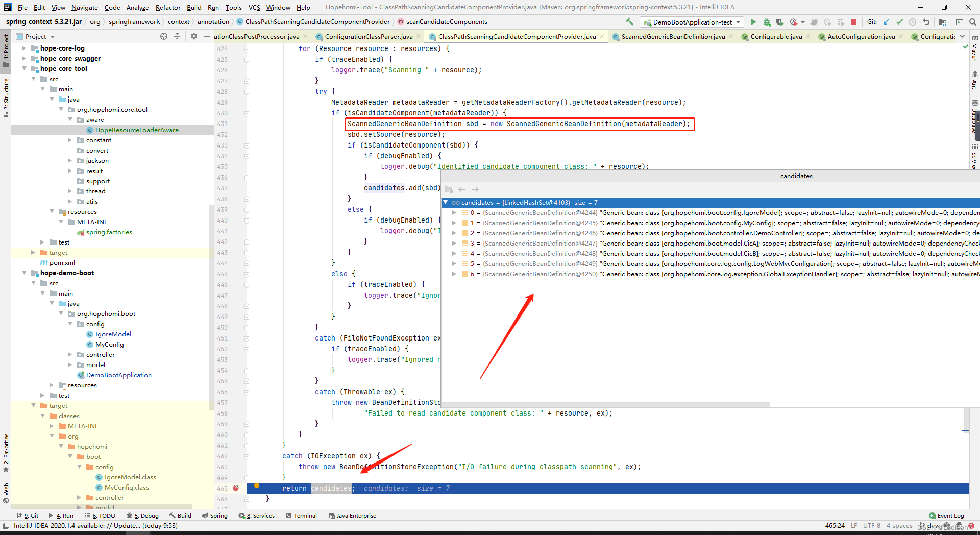
Task: Open the Event Log panel
Action: (946, 516)
